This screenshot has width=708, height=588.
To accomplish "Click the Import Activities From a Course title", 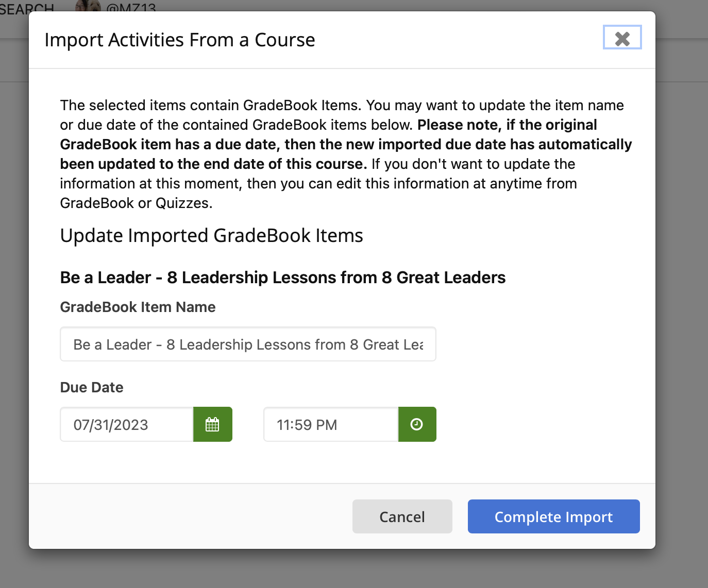I will pos(180,40).
